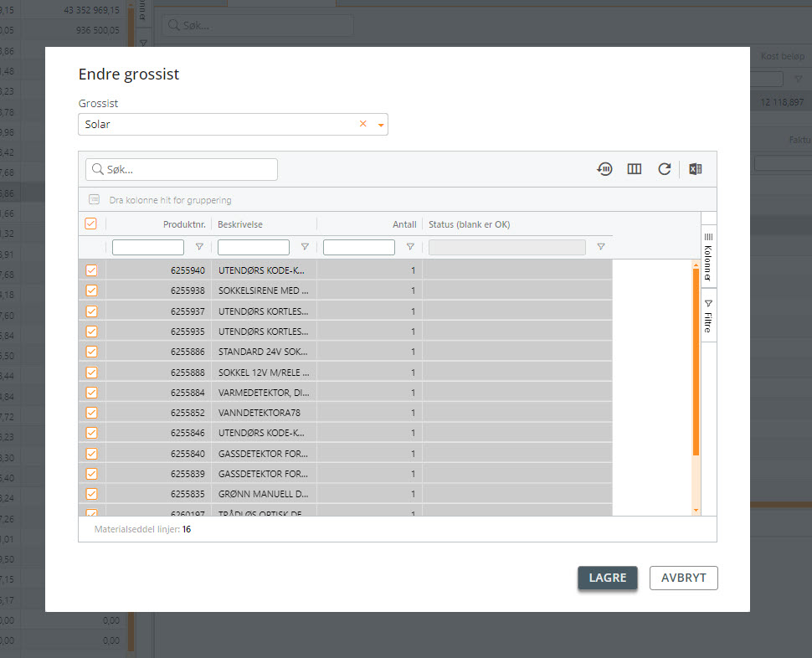
Task: Focus the Søk... field in the dialog
Action: [182, 169]
